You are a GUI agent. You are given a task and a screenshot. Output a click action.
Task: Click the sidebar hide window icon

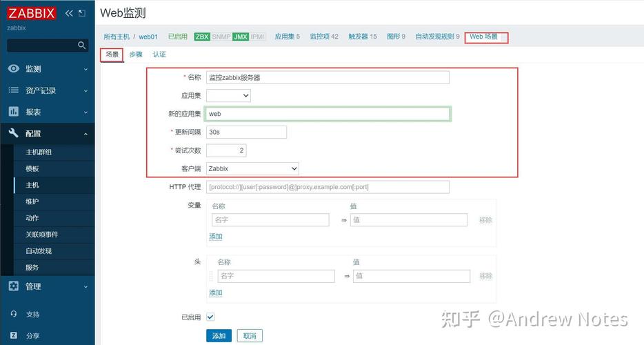[82, 13]
